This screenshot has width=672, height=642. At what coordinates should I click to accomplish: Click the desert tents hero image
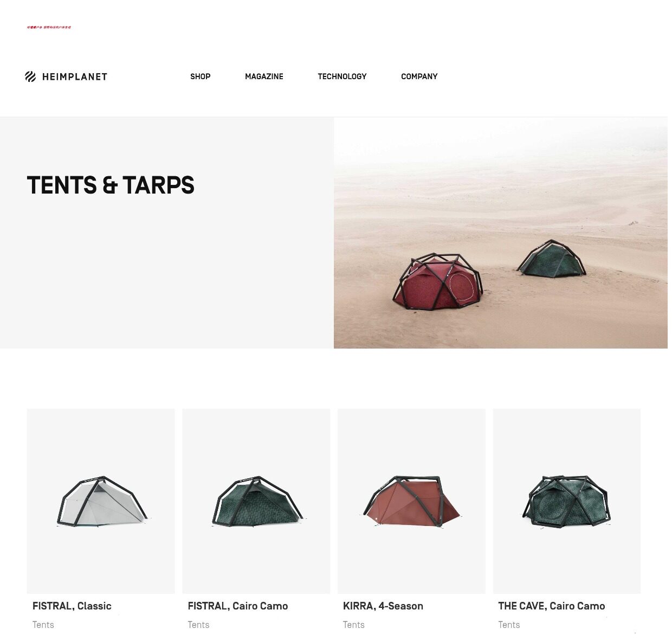(x=501, y=233)
